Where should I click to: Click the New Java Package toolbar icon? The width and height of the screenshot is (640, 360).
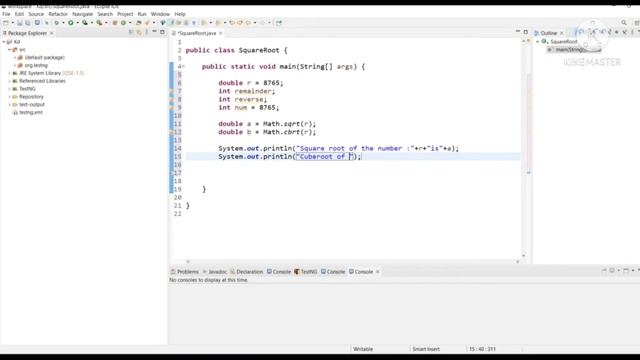[115, 23]
